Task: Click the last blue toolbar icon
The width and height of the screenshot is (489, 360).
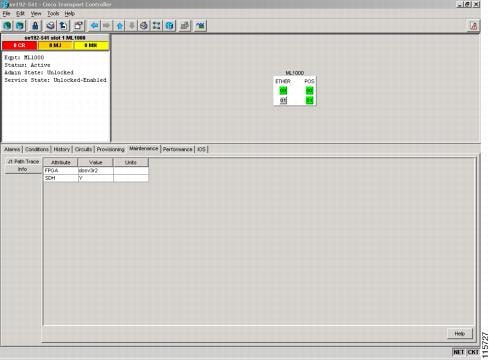Action: (x=200, y=26)
